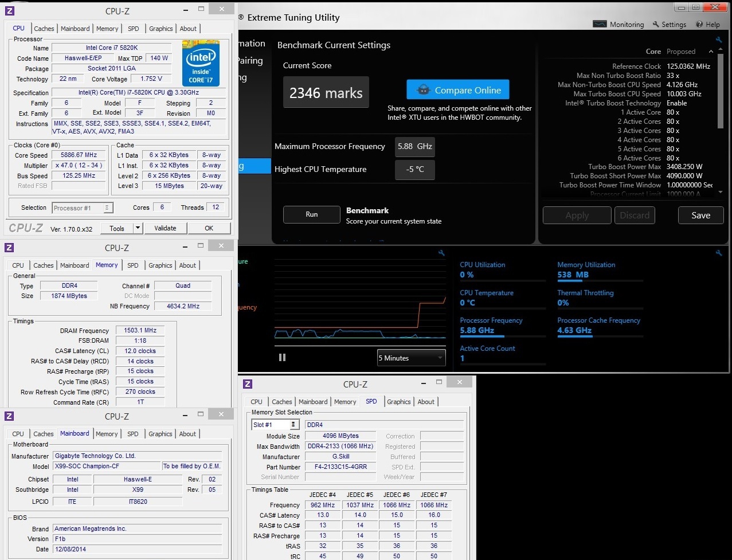Select Turbo Boost Short Power Max 4090.000 W
This screenshot has height=560, width=732.
tap(684, 176)
